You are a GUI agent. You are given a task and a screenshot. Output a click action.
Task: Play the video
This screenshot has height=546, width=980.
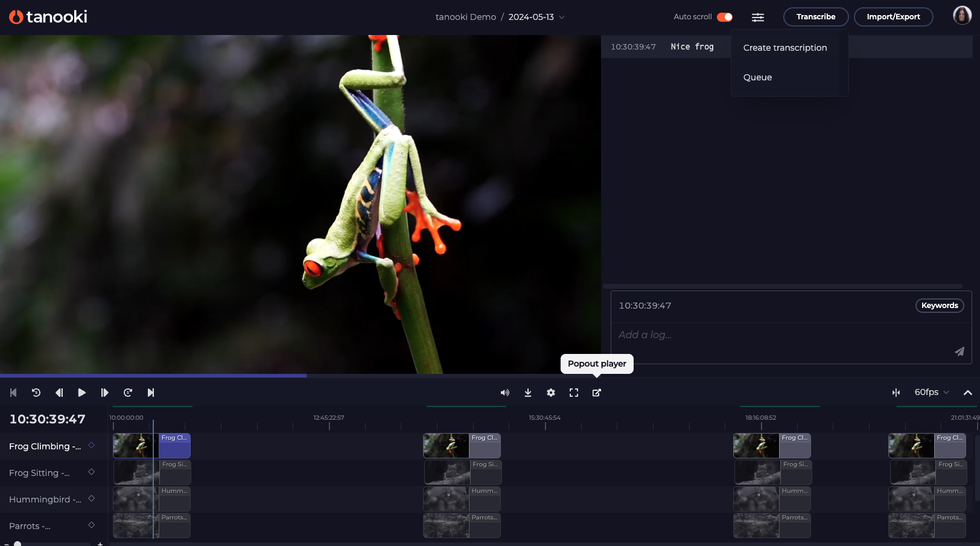[81, 393]
